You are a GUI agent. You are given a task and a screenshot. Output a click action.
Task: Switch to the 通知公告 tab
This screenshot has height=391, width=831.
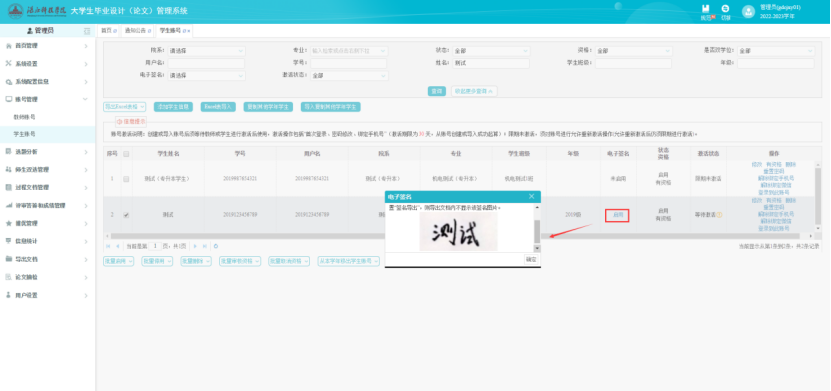tap(138, 31)
